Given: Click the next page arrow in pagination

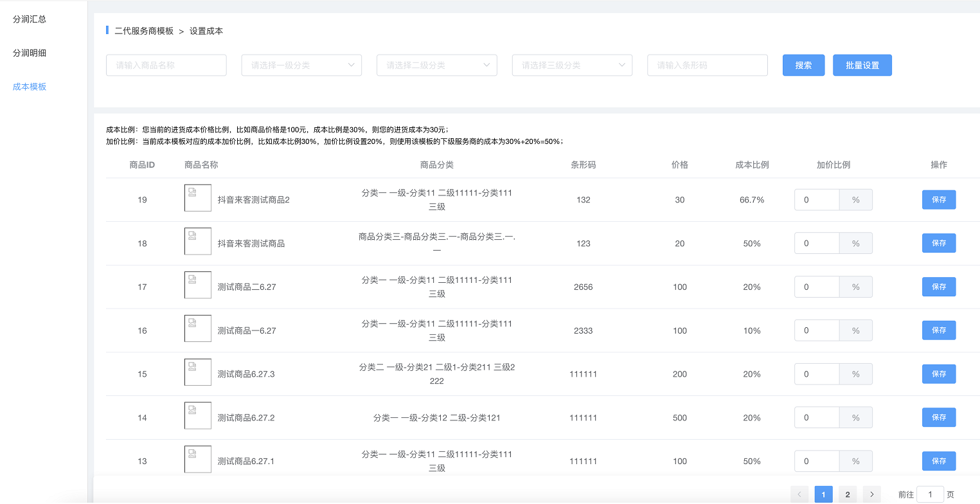Looking at the screenshot, I should point(871,494).
